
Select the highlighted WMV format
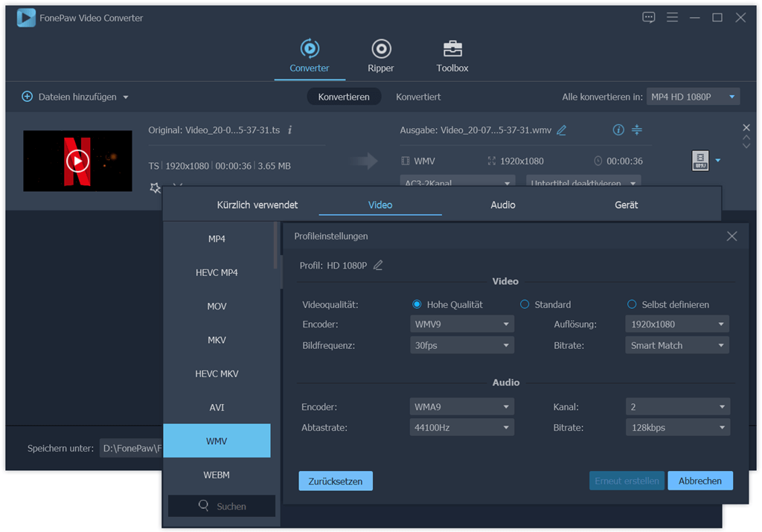tap(217, 440)
